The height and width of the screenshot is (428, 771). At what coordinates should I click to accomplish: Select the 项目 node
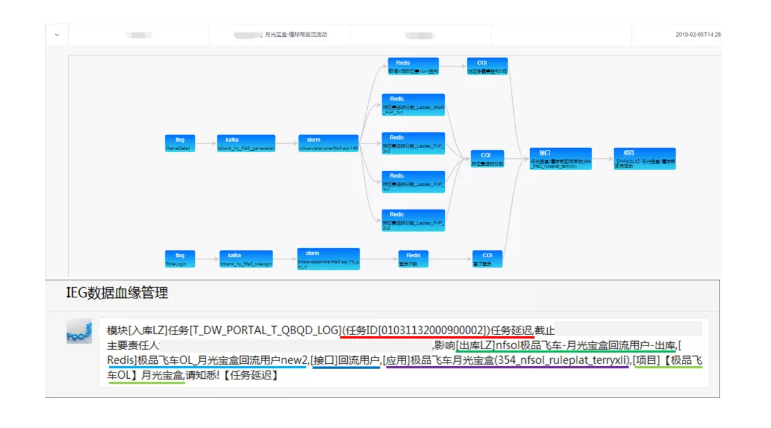(x=645, y=159)
